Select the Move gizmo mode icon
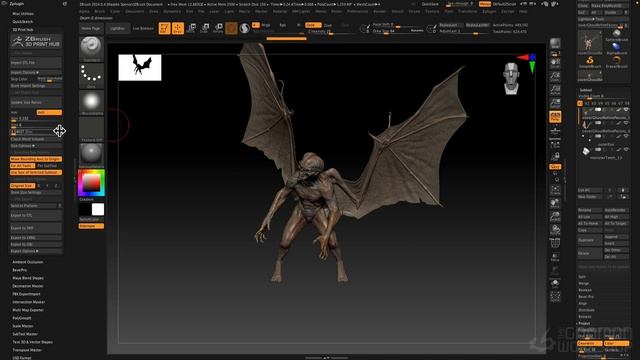 tap(191, 28)
